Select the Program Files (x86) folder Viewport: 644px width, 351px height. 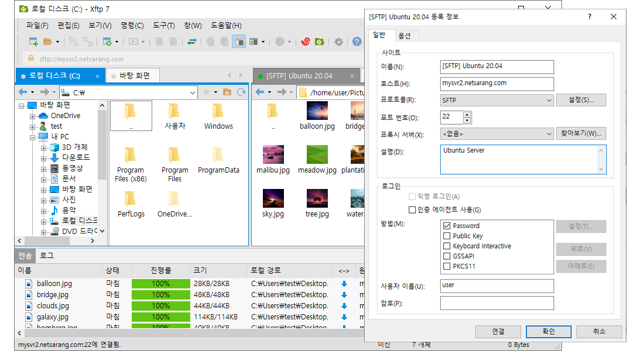coord(131,164)
